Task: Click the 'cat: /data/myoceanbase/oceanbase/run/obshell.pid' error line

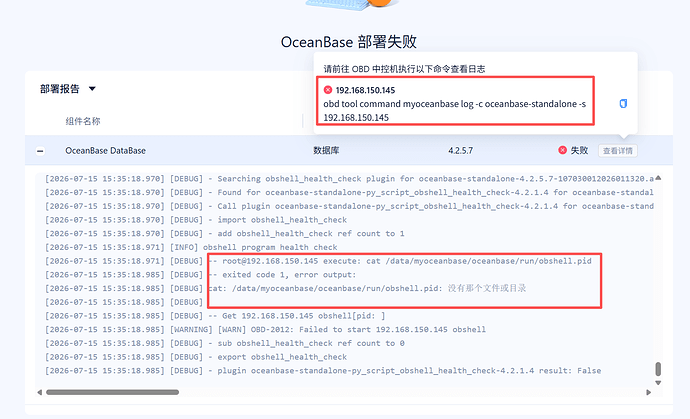Action: (286, 288)
